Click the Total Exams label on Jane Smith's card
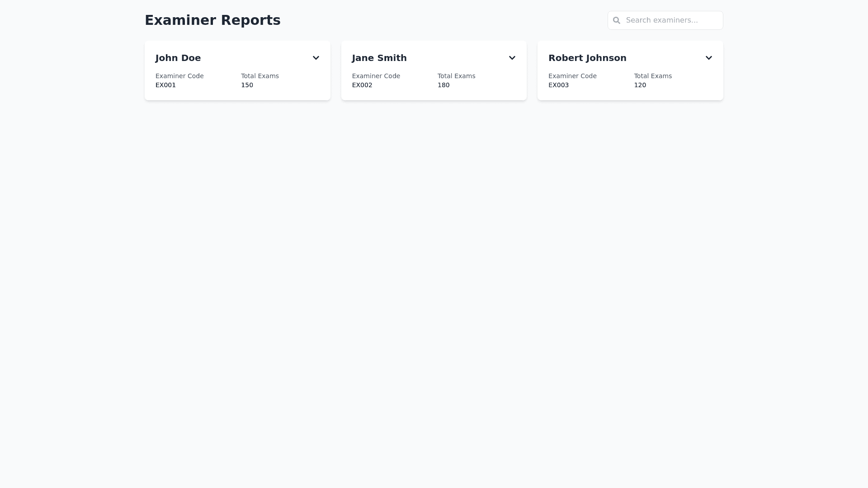 456,76
